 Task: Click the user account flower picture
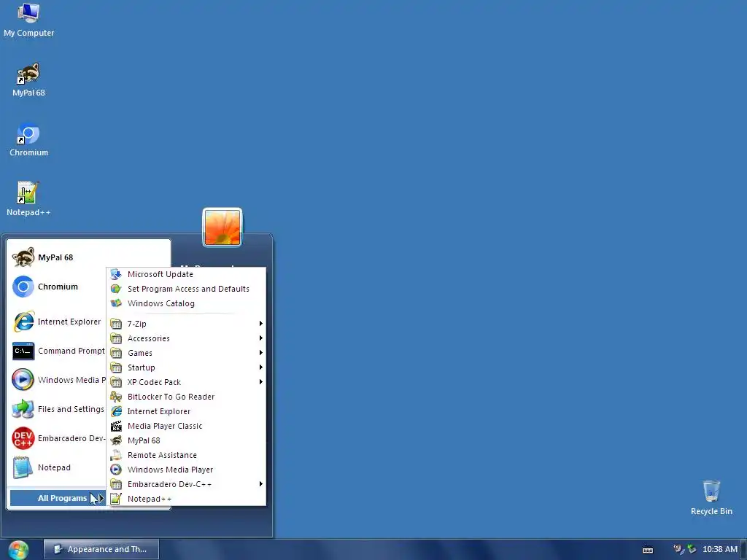point(222,227)
